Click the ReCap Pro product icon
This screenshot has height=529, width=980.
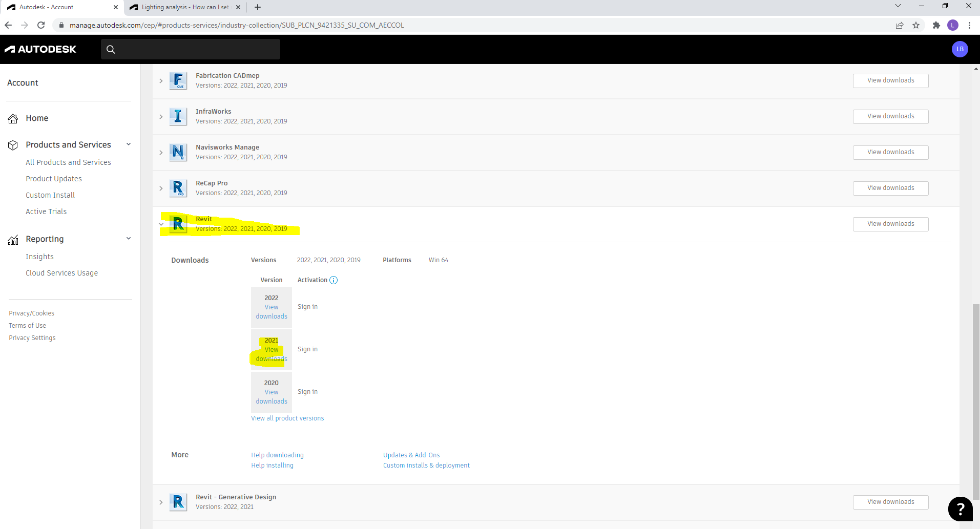pos(178,188)
